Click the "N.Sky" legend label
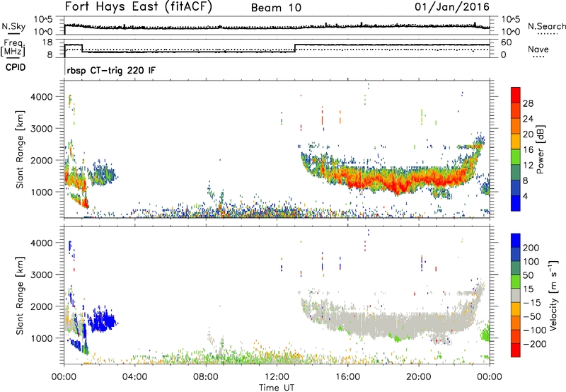 coord(13,26)
